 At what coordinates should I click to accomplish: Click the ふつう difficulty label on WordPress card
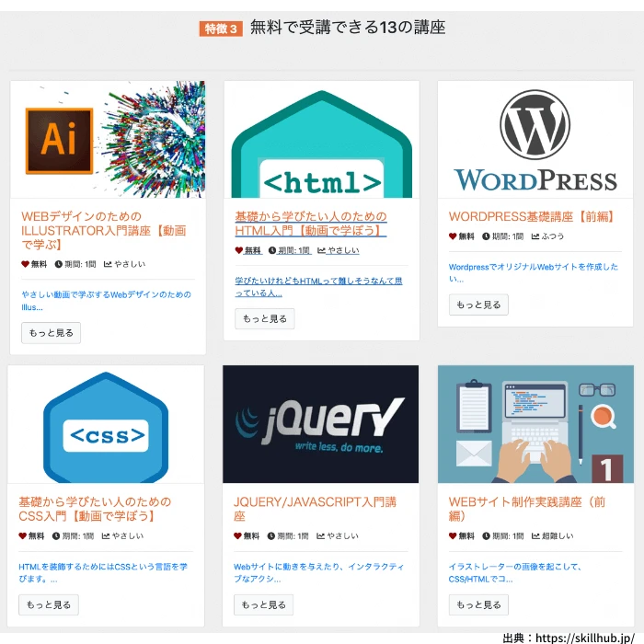click(x=552, y=236)
